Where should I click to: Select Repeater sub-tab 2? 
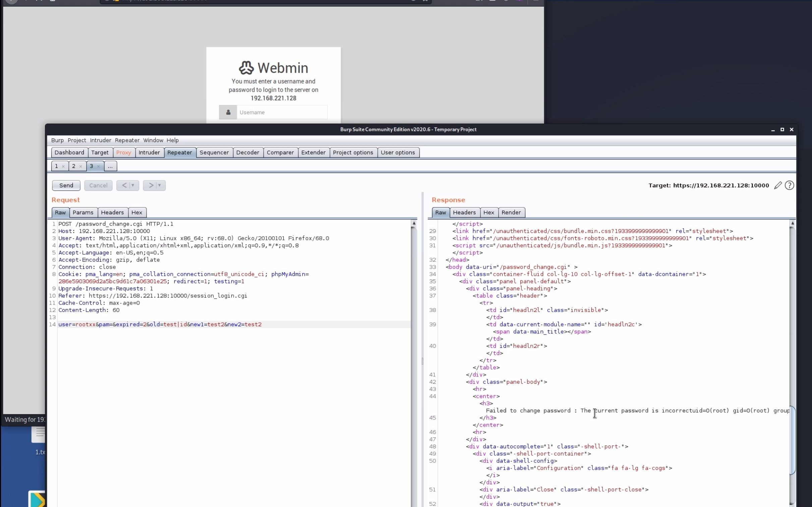[74, 166]
